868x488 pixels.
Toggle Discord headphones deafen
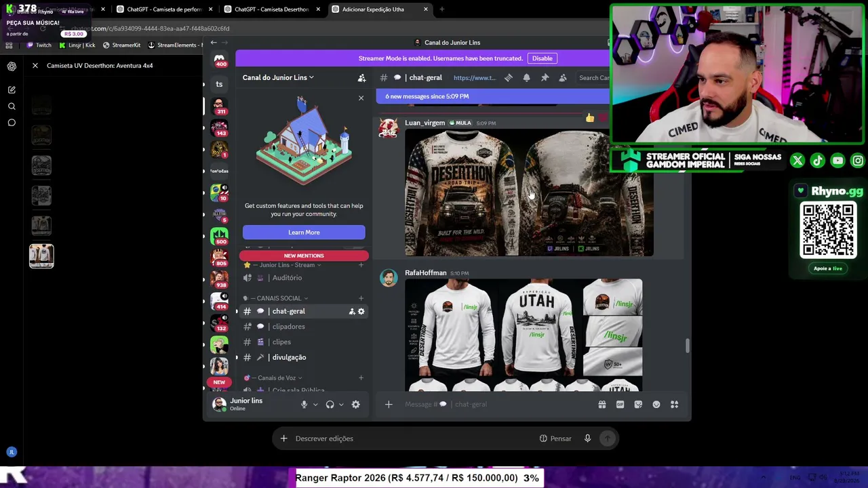(x=330, y=405)
